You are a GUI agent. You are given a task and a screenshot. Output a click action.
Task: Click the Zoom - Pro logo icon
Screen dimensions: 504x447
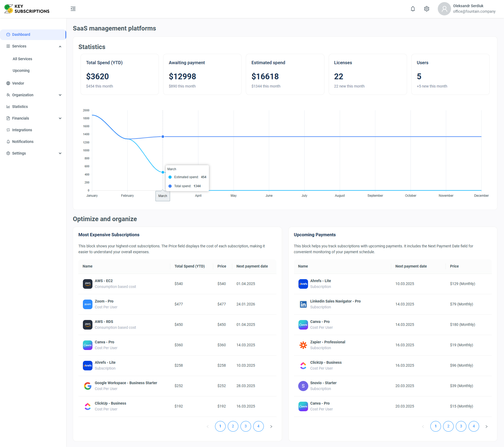pyautogui.click(x=88, y=304)
